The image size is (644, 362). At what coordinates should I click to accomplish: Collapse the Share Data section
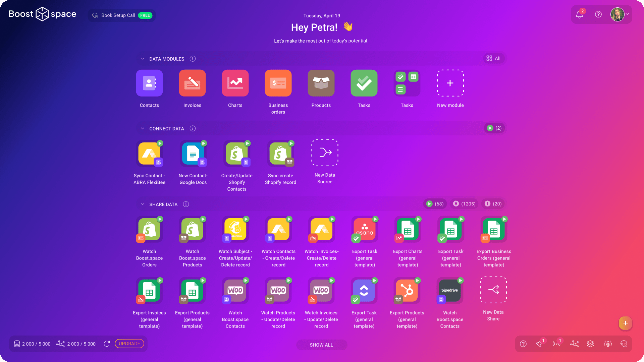coord(143,204)
